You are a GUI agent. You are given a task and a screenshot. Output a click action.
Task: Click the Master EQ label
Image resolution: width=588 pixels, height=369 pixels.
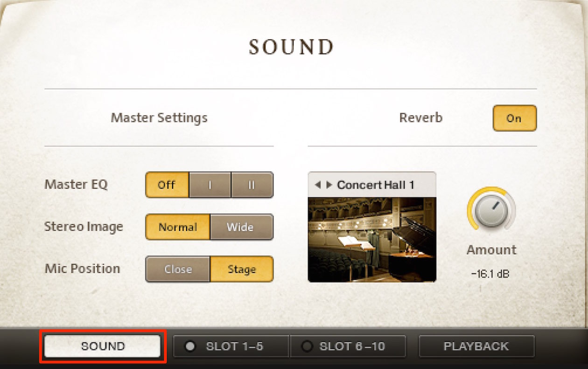click(x=76, y=184)
